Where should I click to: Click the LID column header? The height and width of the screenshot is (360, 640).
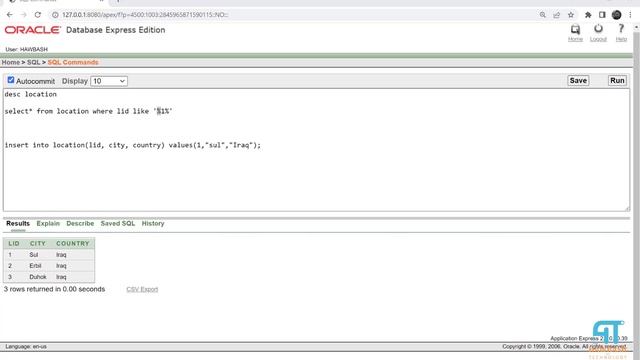(x=14, y=243)
